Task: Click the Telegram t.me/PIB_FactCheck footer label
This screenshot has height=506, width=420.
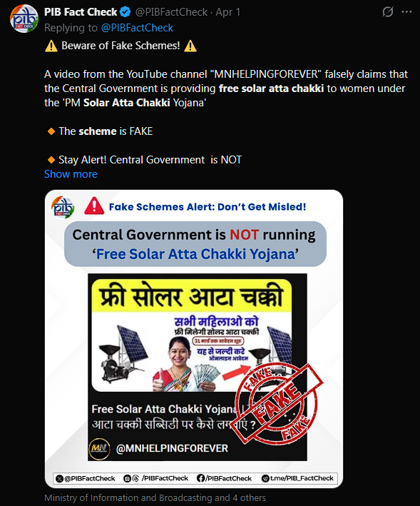Action: 297,478
